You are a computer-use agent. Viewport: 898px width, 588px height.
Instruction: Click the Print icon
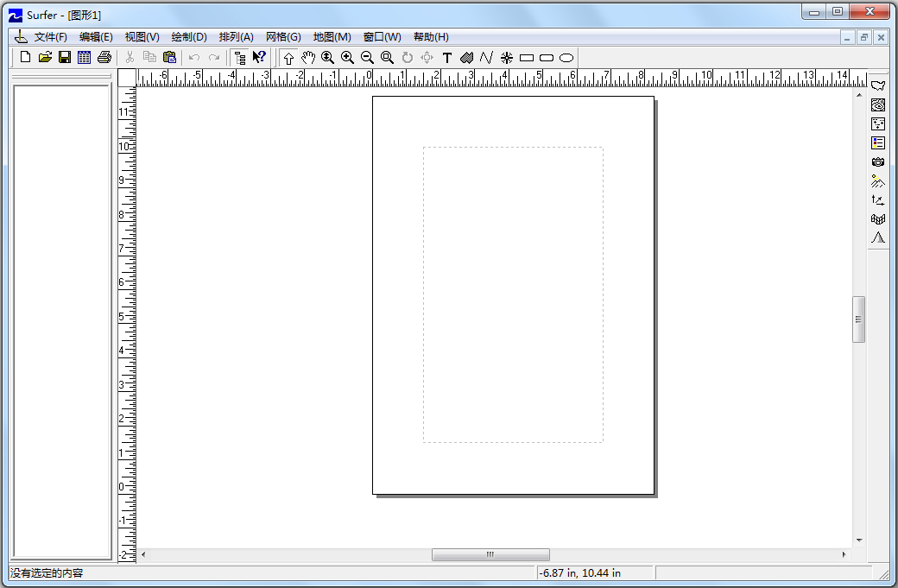[x=104, y=57]
